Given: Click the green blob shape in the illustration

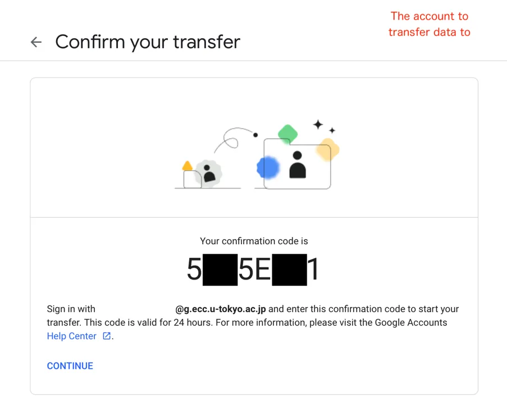Looking at the screenshot, I should [288, 134].
